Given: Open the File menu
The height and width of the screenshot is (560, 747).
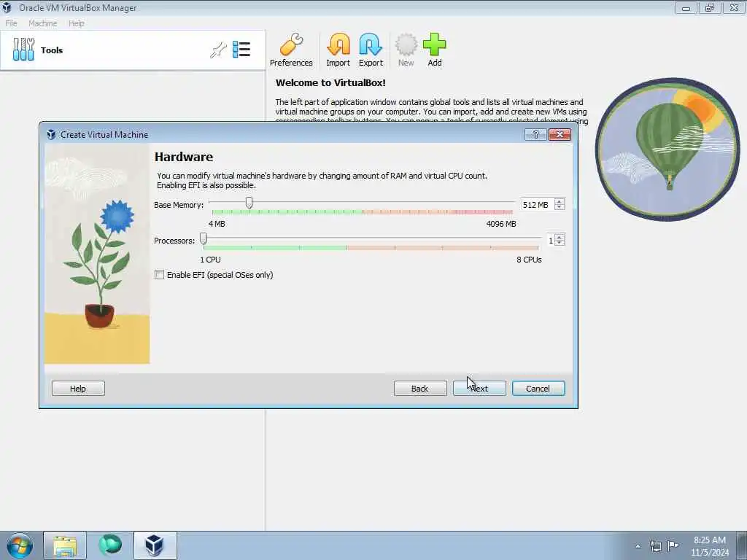Looking at the screenshot, I should pos(11,23).
